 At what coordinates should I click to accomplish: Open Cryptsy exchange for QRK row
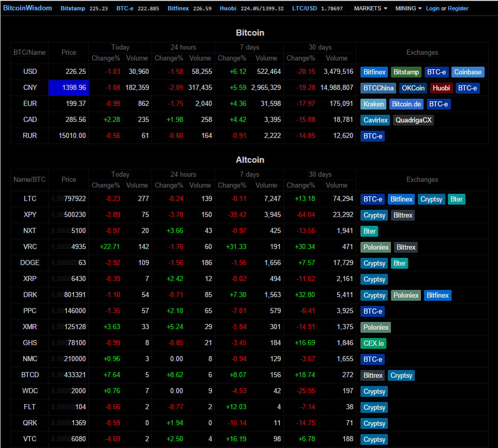374,424
